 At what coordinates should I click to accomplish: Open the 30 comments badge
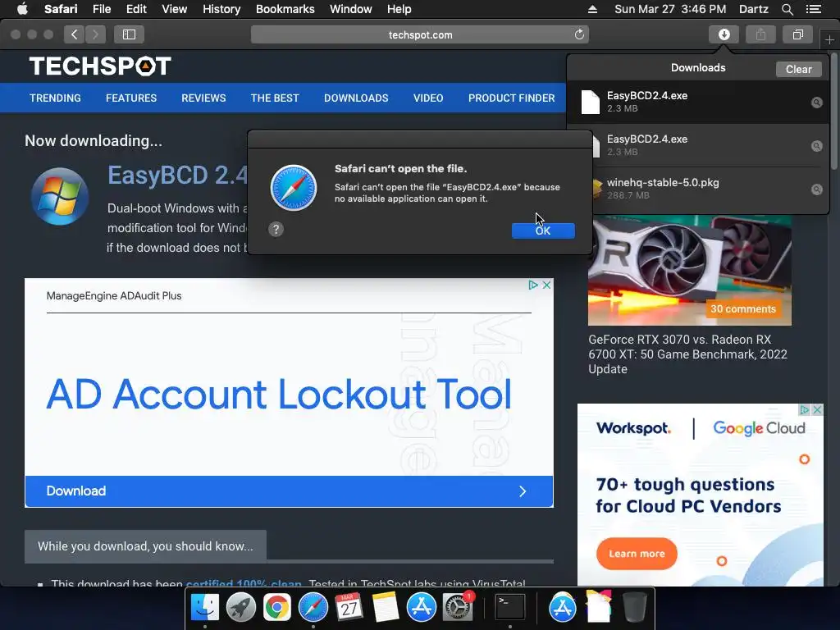pyautogui.click(x=743, y=308)
